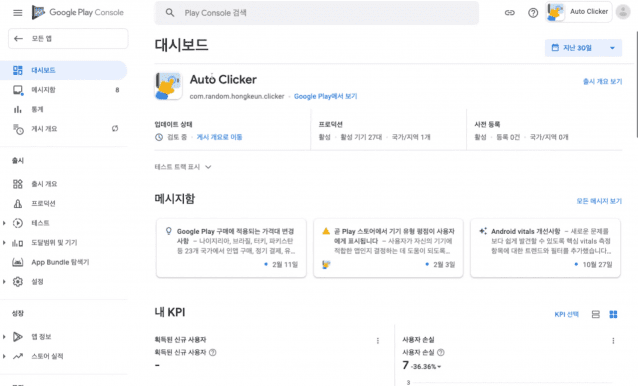This screenshot has width=638, height=386.
Task: Click the sparkle icon on the Android vitals card
Action: (483, 231)
